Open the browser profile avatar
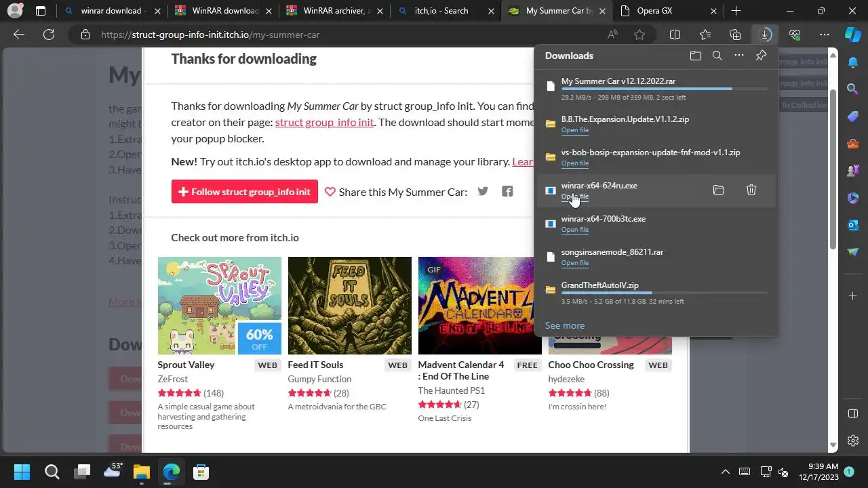Image resolution: width=868 pixels, height=488 pixels. (x=14, y=11)
